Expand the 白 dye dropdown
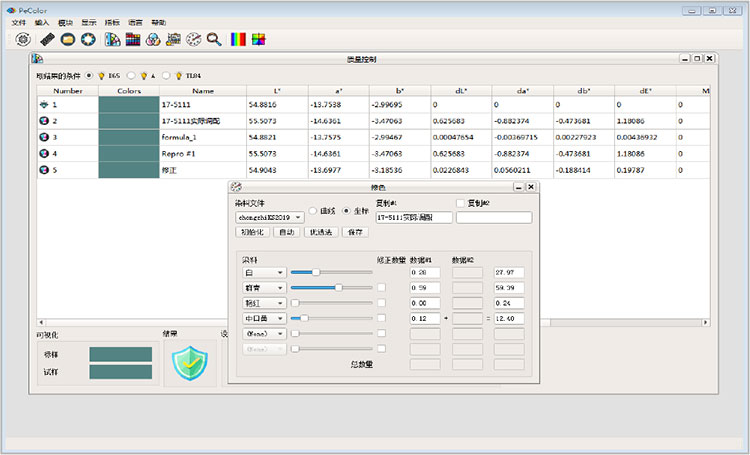Viewport: 750px width, 455px height. pyautogui.click(x=264, y=272)
